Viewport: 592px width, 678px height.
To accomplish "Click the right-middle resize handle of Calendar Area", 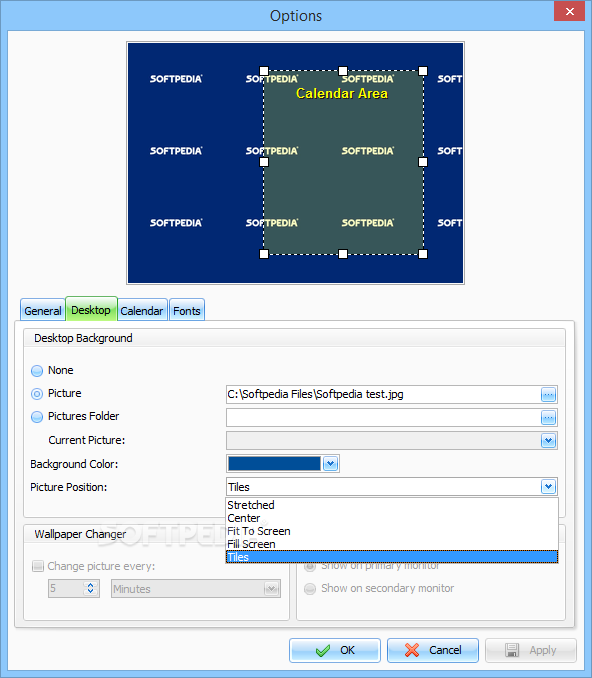I will [423, 162].
